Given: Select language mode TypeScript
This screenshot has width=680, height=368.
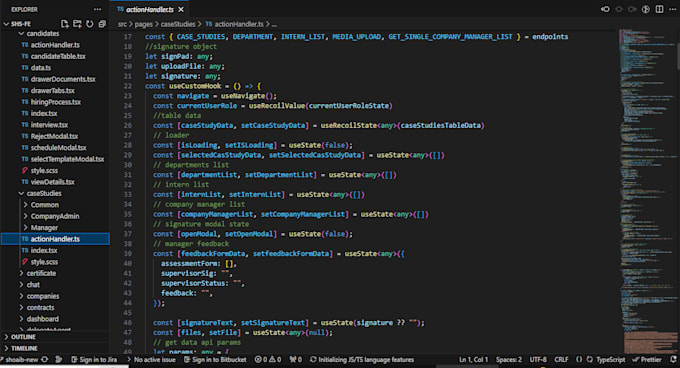Looking at the screenshot, I should 610,359.
